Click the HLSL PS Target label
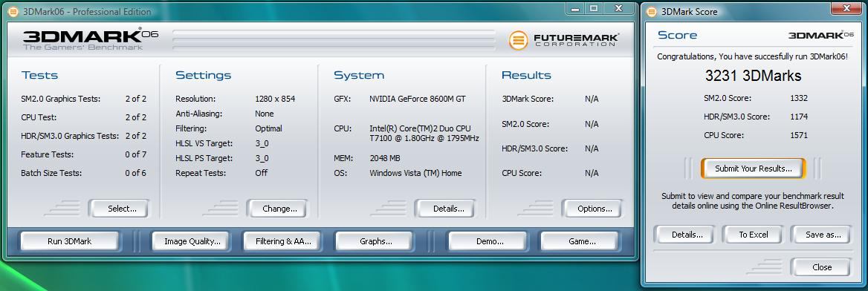868x291 pixels. click(204, 158)
